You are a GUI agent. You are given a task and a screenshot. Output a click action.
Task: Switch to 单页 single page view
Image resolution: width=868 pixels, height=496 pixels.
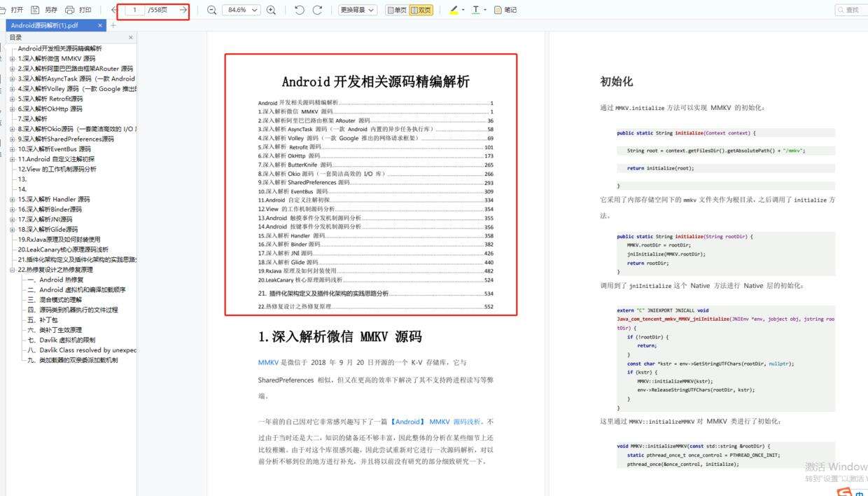(396, 10)
